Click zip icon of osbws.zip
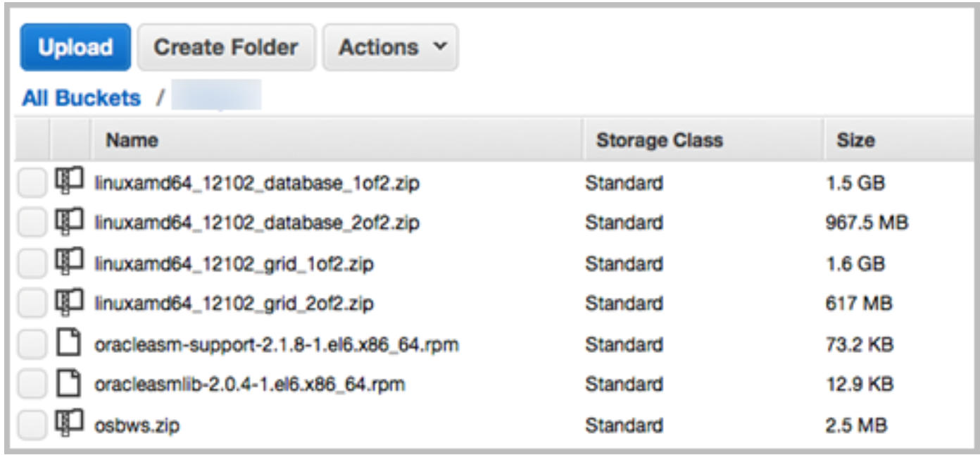 click(x=69, y=424)
